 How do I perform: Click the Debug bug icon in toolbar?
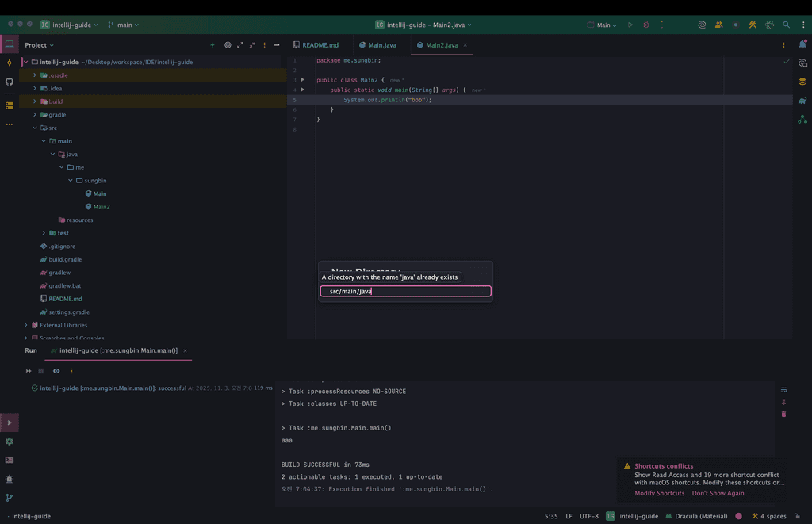(645, 25)
